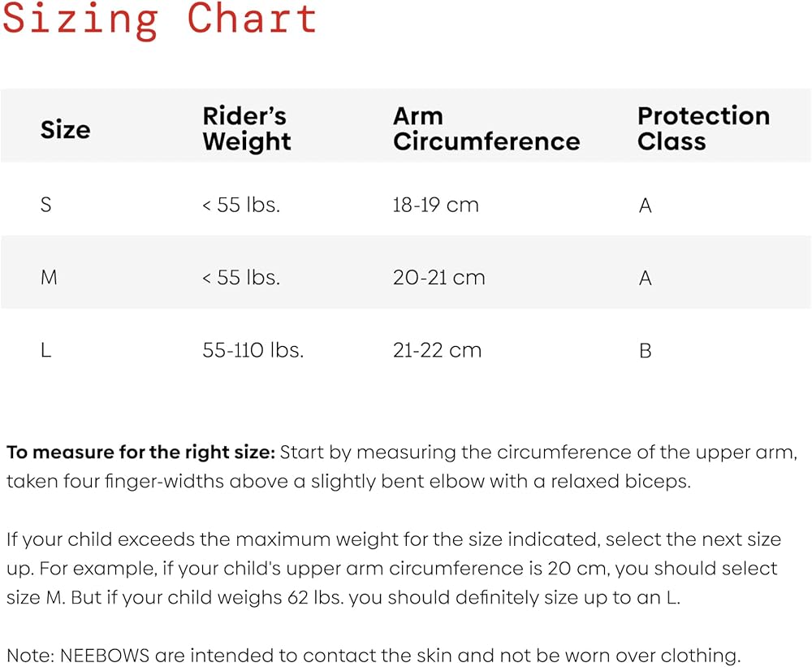Click the "55-110 lbs." weight cell
Image resolution: width=812 pixels, height=667 pixels.
point(253,350)
